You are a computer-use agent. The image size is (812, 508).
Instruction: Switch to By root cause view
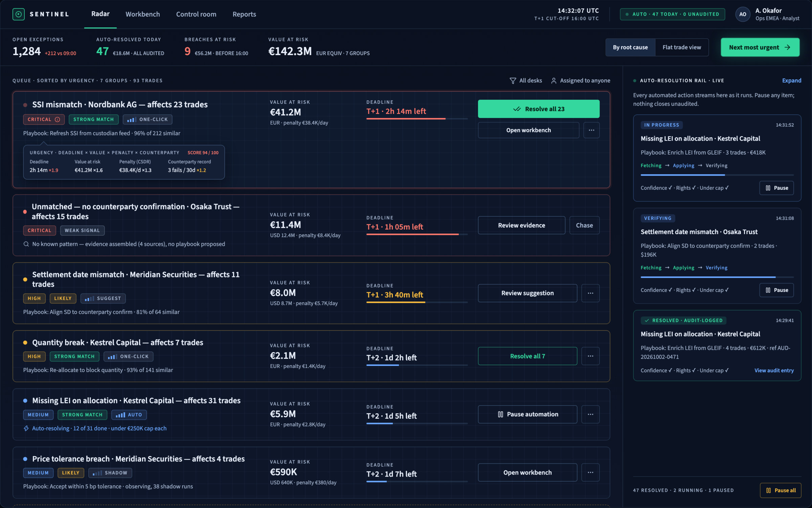[630, 47]
